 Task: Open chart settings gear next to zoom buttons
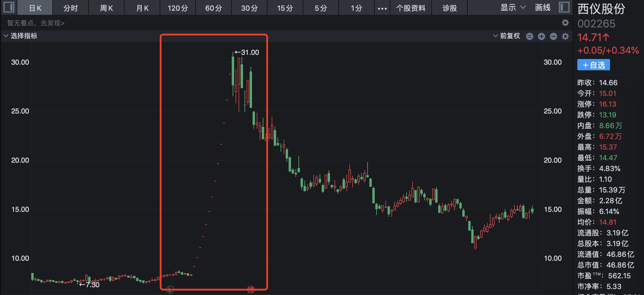pyautogui.click(x=565, y=36)
